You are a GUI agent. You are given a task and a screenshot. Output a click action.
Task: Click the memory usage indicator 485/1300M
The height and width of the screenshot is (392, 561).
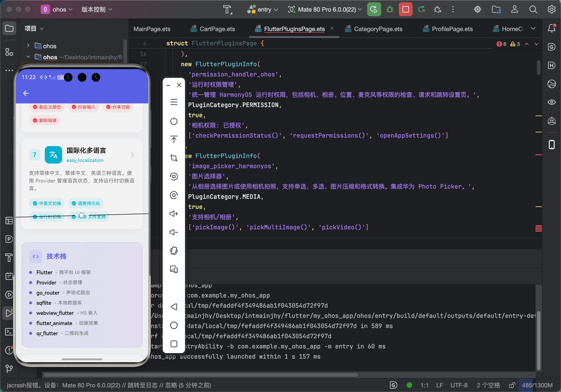[x=537, y=385]
